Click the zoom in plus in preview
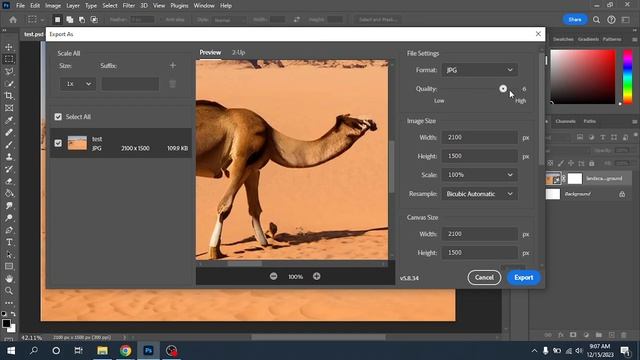This screenshot has height=360, width=640. (x=316, y=276)
